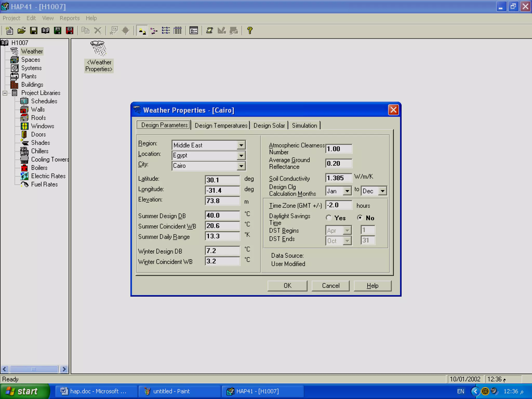Select Yes for Daylight Savings Time
The height and width of the screenshot is (399, 532).
click(329, 218)
